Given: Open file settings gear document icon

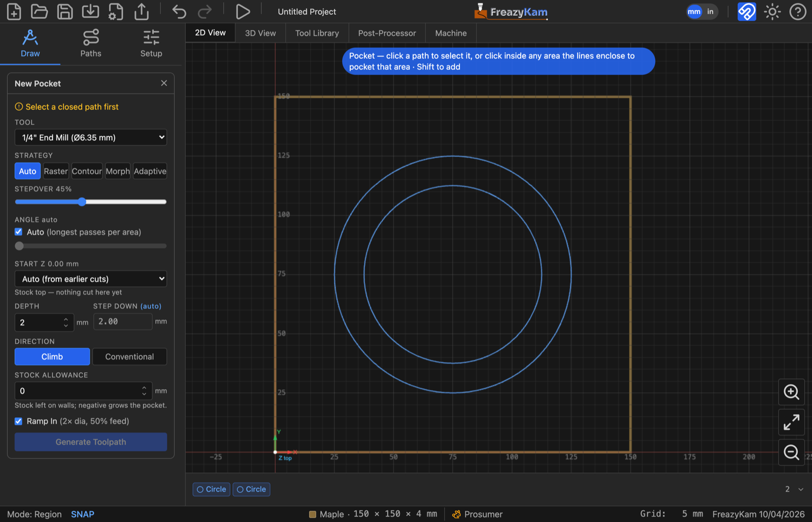Looking at the screenshot, I should point(116,11).
